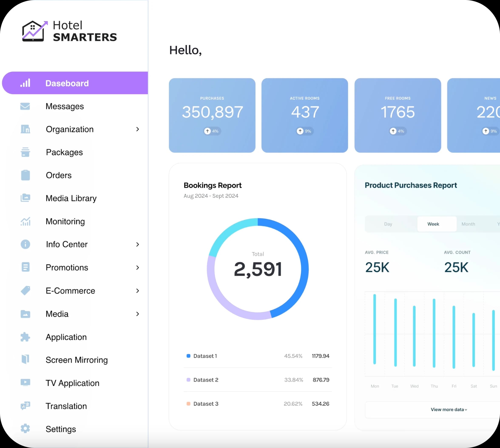Viewport: 500px width, 448px height.
Task: Click the Dataset 2 percentage 33.84%
Action: click(293, 380)
